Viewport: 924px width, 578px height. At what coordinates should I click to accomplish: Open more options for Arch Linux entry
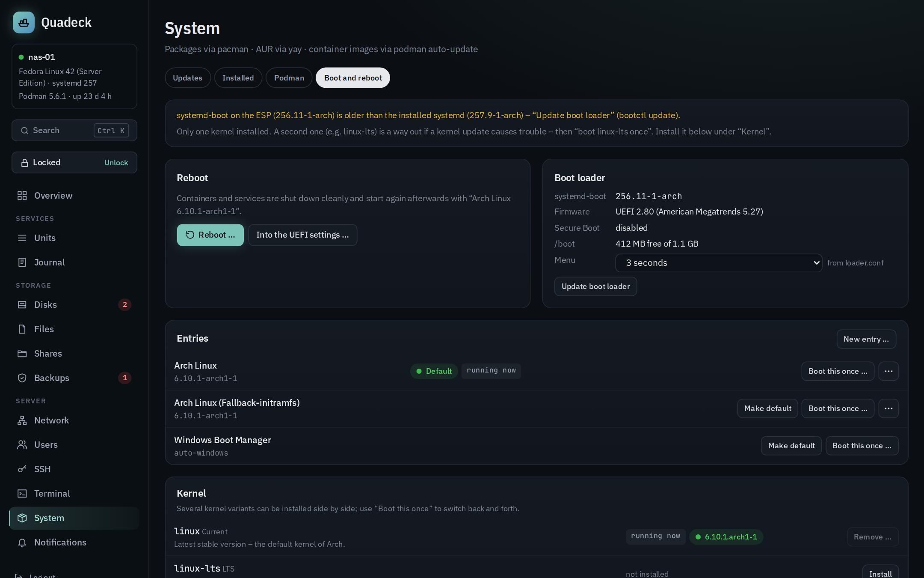(888, 371)
